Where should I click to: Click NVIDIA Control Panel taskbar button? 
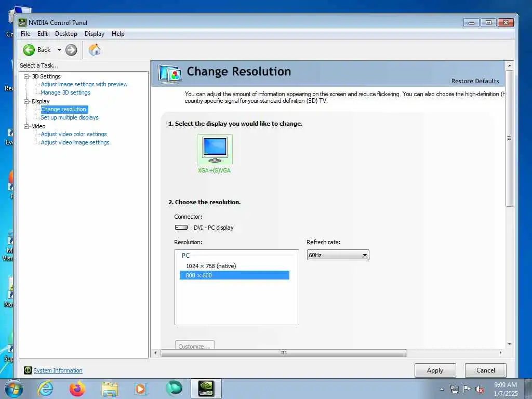[206, 389]
